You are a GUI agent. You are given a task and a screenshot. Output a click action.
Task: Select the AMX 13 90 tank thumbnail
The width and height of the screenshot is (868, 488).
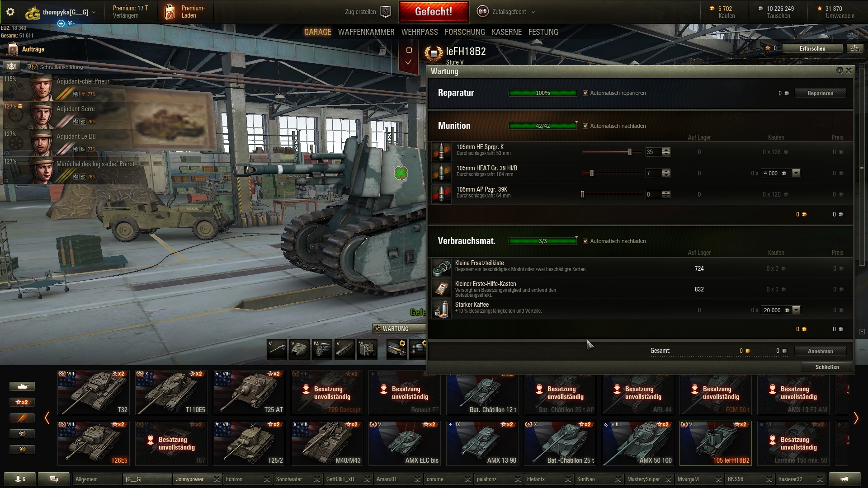point(482,443)
